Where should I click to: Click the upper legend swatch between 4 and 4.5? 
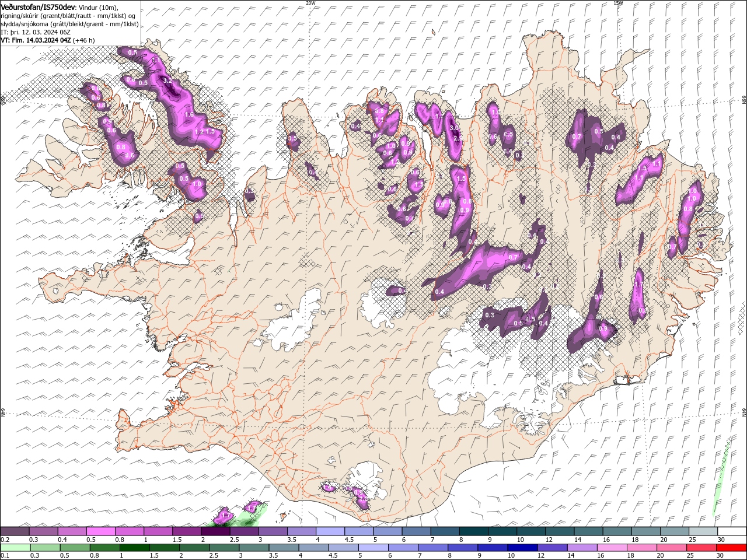(x=330, y=531)
